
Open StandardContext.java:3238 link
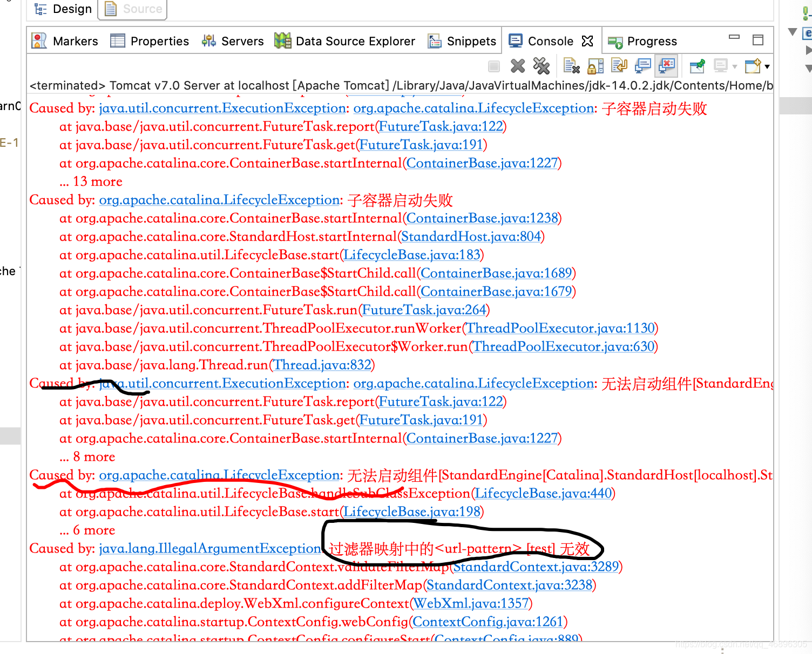tap(510, 585)
